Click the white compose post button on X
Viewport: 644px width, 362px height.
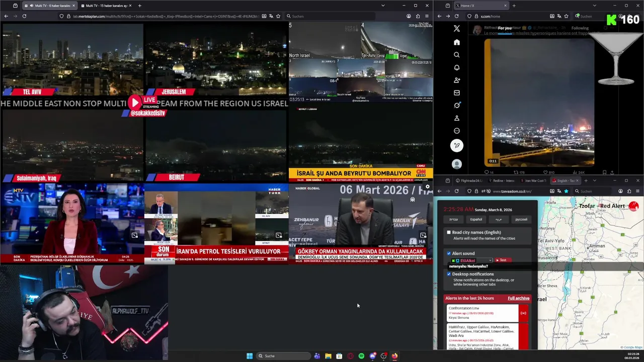pos(456,146)
